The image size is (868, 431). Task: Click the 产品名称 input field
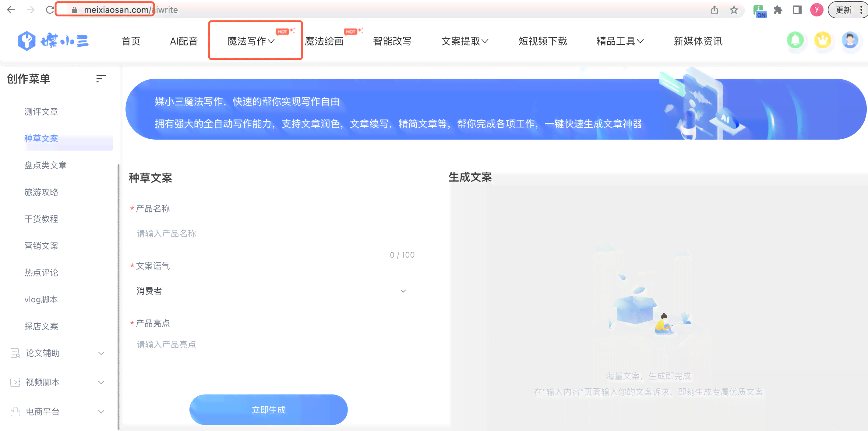coord(270,233)
